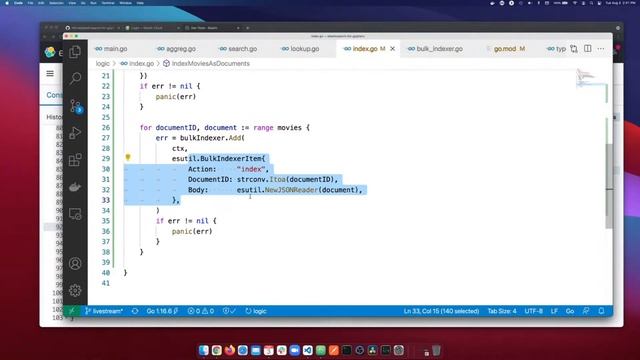Change the UTF-8 file encoding
The width and height of the screenshot is (640, 360).
click(533, 311)
